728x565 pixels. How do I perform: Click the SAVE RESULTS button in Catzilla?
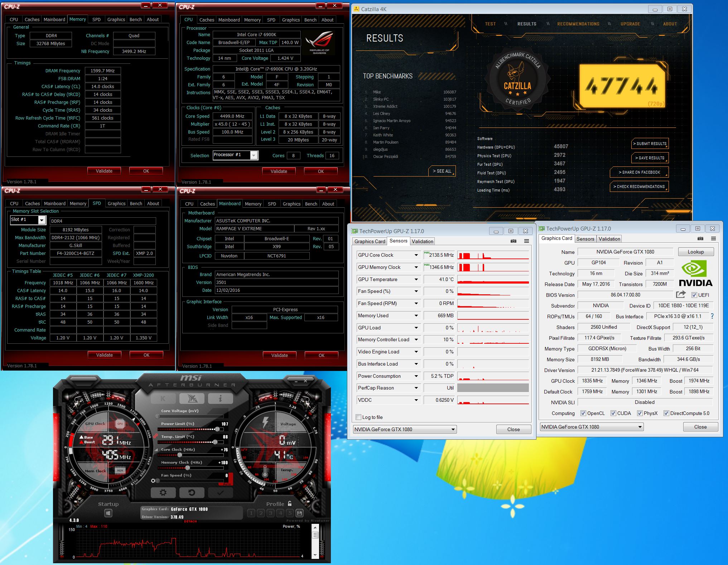650,158
